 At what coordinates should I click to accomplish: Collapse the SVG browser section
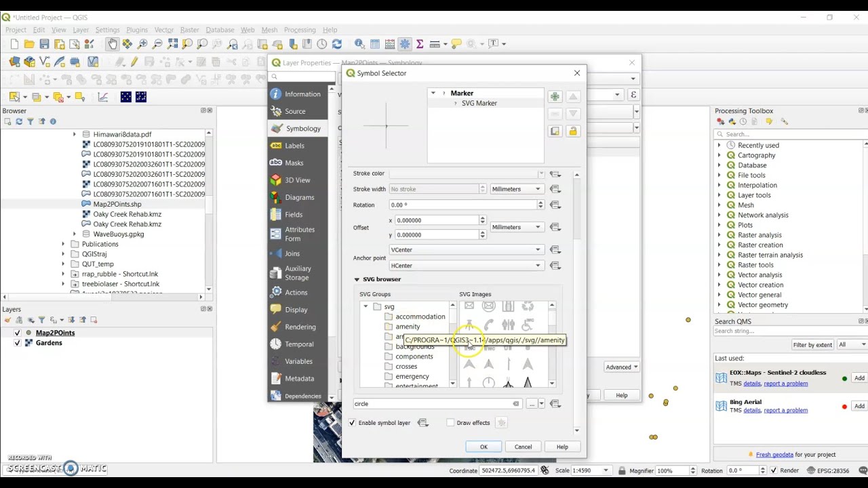[x=357, y=279]
